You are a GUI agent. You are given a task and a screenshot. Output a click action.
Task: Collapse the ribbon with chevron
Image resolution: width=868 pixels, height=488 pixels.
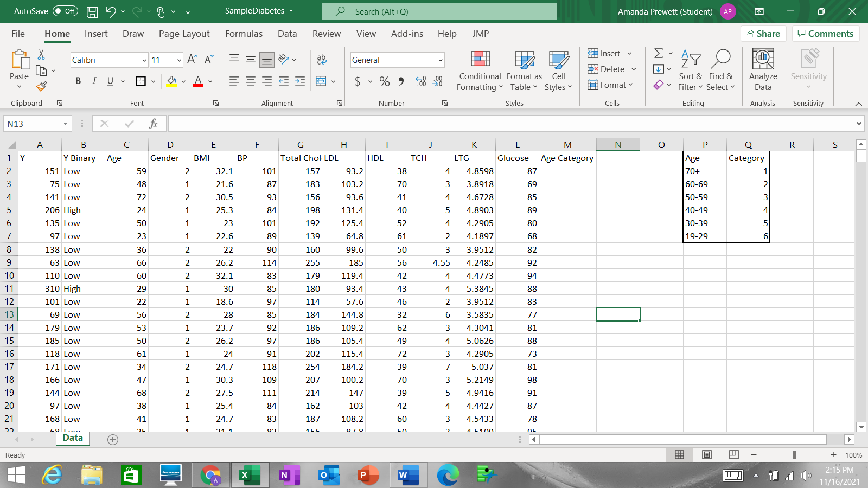[858, 104]
